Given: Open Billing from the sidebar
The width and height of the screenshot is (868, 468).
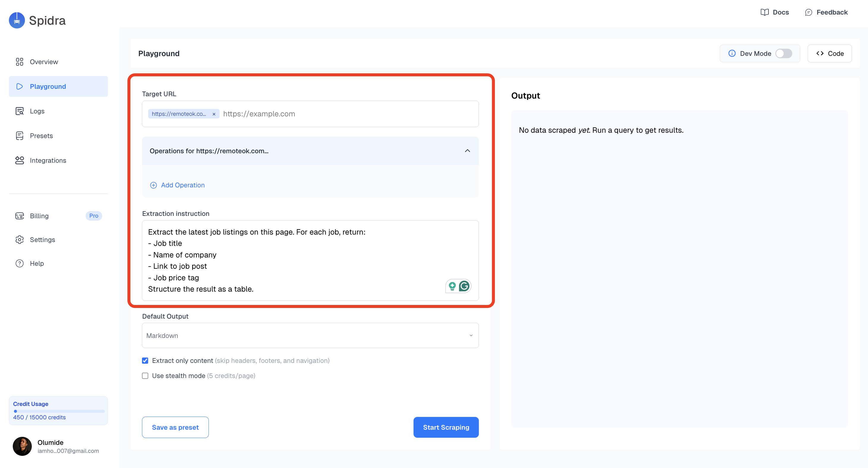Looking at the screenshot, I should point(39,216).
